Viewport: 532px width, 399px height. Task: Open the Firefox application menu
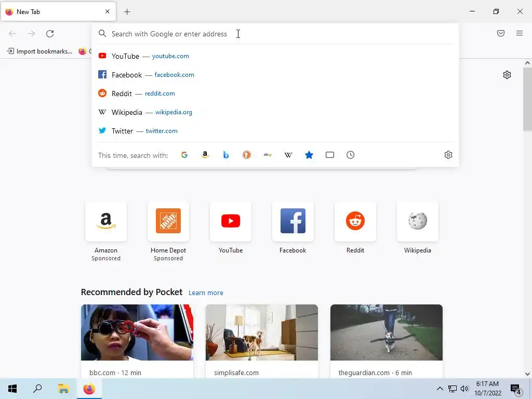pyautogui.click(x=520, y=33)
